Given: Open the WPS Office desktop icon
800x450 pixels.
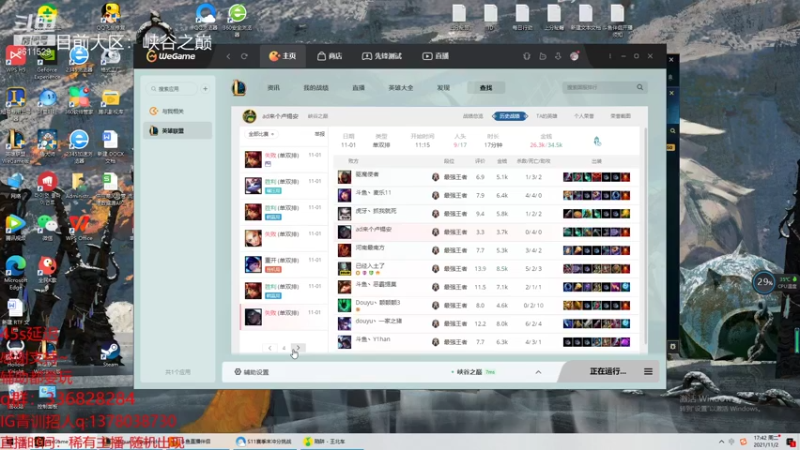Looking at the screenshot, I should pyautogui.click(x=79, y=228).
